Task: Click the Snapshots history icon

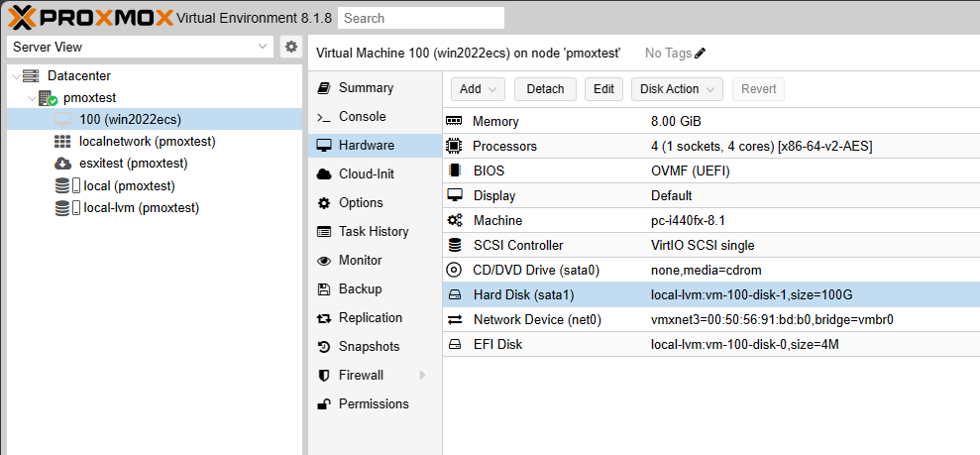Action: (323, 347)
